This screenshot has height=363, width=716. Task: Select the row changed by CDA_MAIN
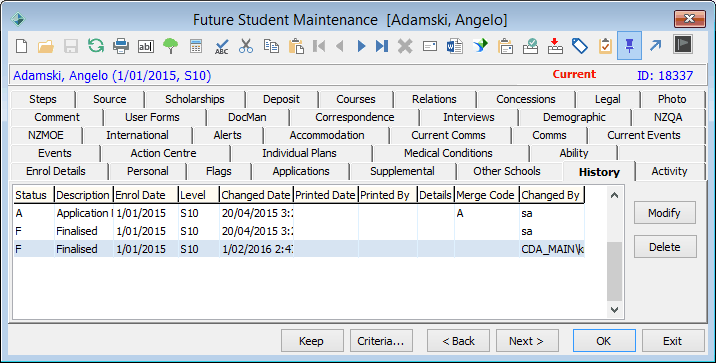tap(299, 249)
